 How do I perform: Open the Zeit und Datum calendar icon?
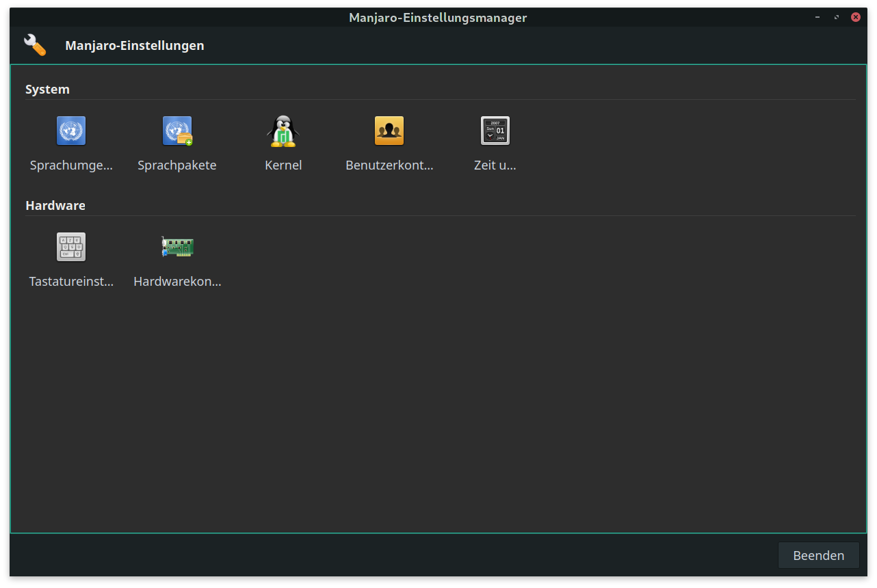[495, 131]
